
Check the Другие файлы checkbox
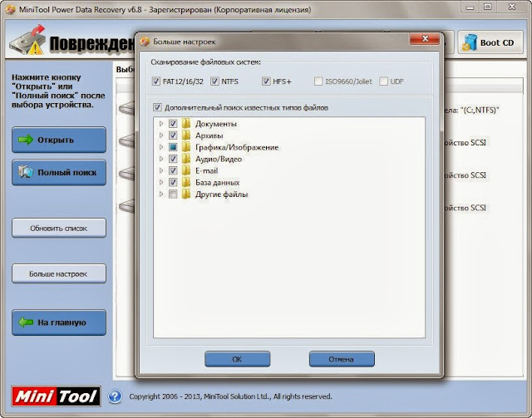(173, 194)
